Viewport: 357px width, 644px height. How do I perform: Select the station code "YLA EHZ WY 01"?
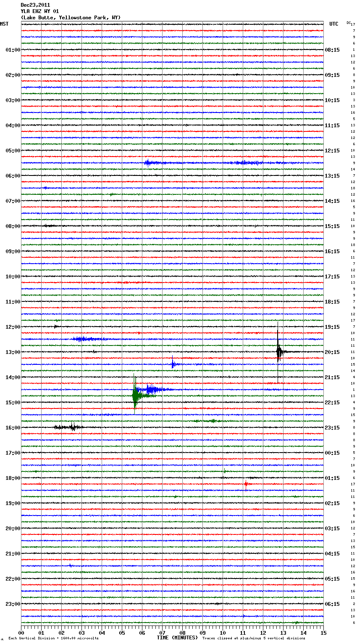coord(39,11)
